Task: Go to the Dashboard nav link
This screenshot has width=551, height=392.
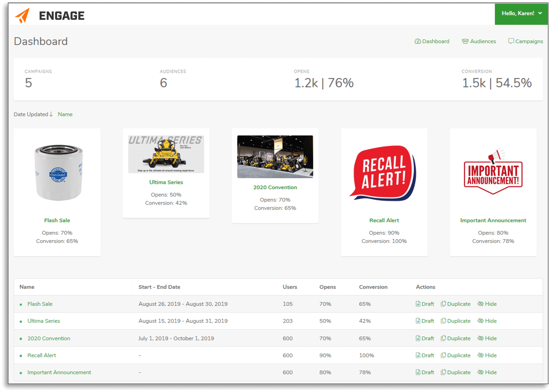Action: tap(432, 41)
